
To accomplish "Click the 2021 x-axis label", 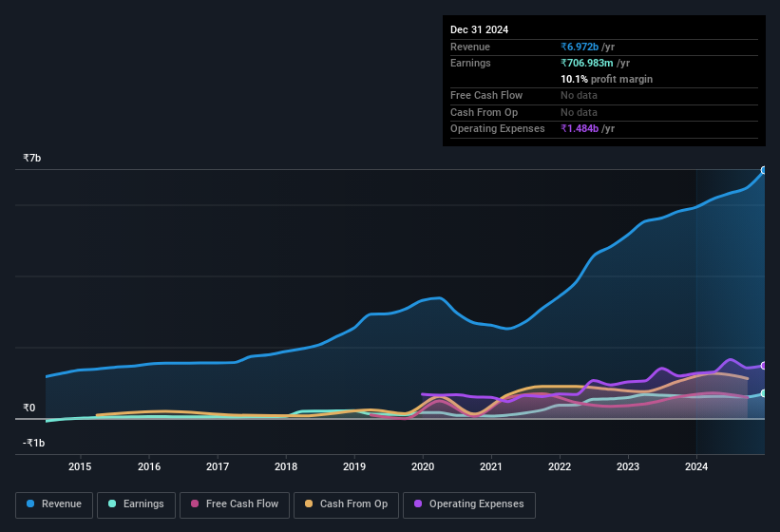I will pos(491,466).
